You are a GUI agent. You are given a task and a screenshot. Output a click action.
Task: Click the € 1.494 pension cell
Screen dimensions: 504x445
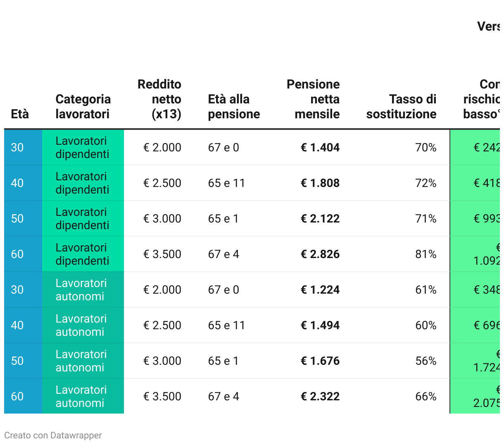320,325
